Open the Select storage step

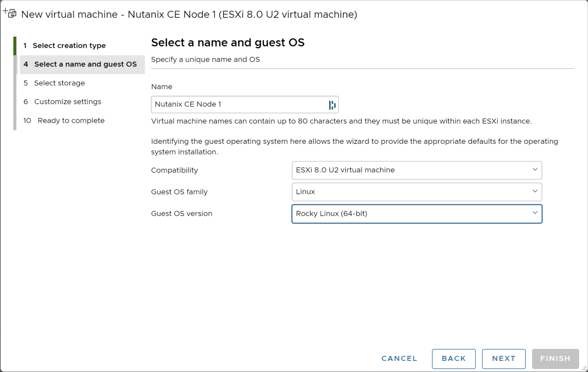click(60, 83)
